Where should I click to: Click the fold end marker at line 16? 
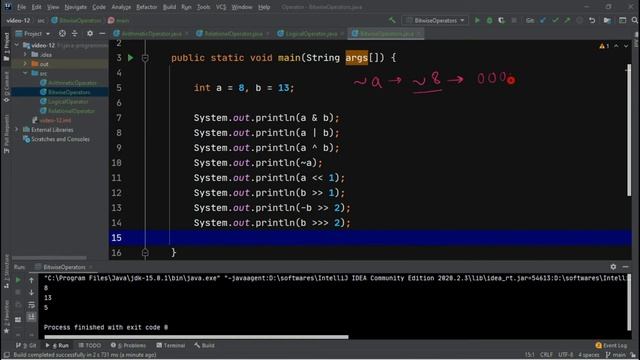pyautogui.click(x=145, y=253)
